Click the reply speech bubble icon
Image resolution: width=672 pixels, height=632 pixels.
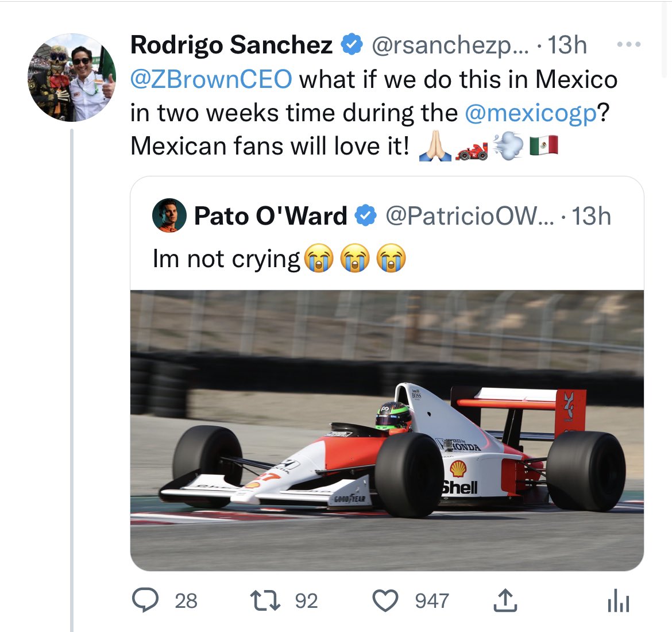tap(146, 600)
